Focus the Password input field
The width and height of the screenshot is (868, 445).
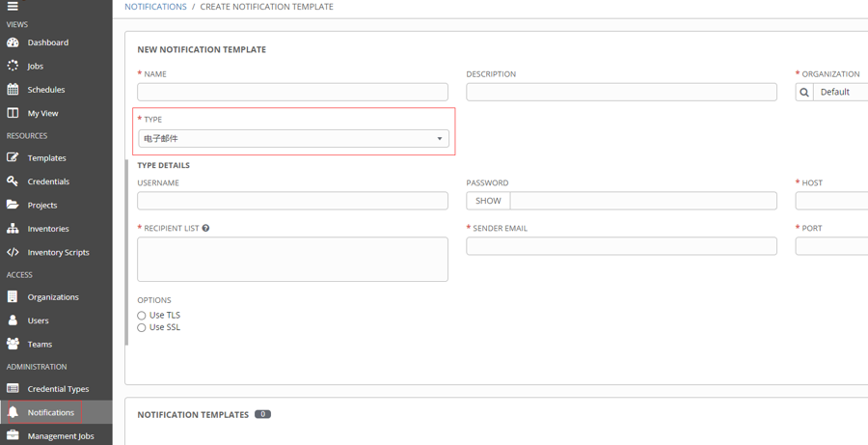(643, 201)
